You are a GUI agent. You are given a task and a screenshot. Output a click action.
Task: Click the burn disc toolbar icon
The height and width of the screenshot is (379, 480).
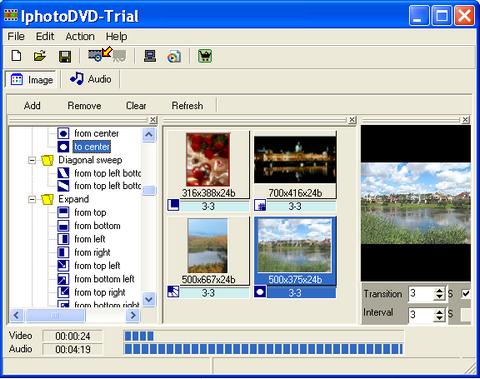[174, 56]
